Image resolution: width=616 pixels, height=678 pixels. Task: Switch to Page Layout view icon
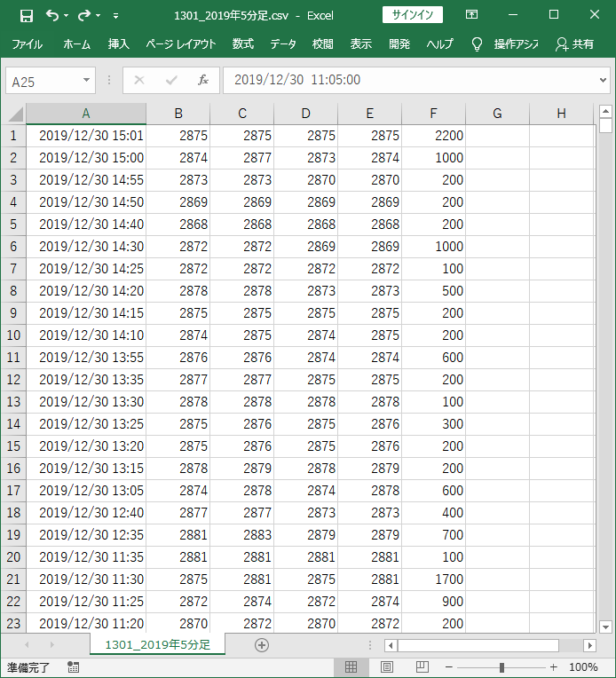point(387,667)
